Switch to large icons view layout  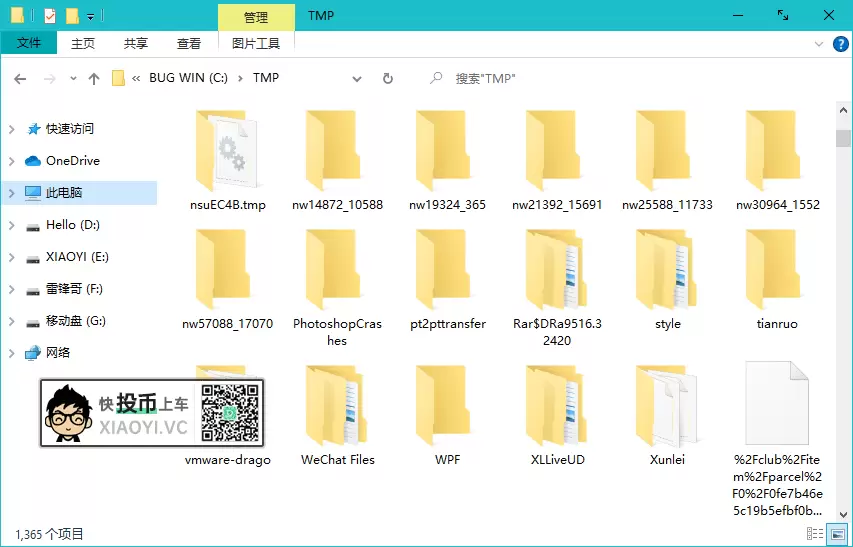pos(838,533)
